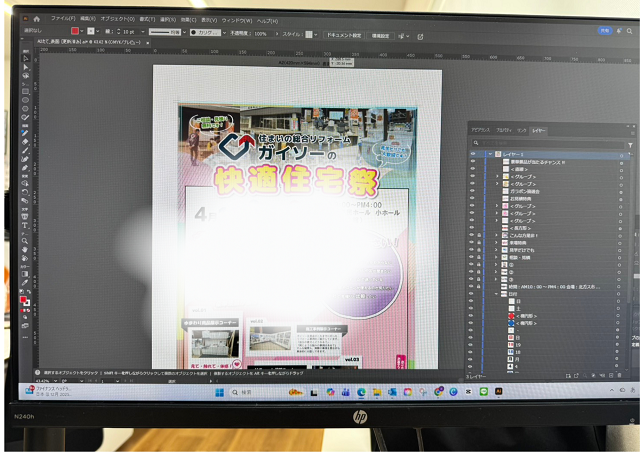This screenshot has height=452, width=640.
Task: Toggle visibility of お見積特典 layer item
Action: click(472, 199)
